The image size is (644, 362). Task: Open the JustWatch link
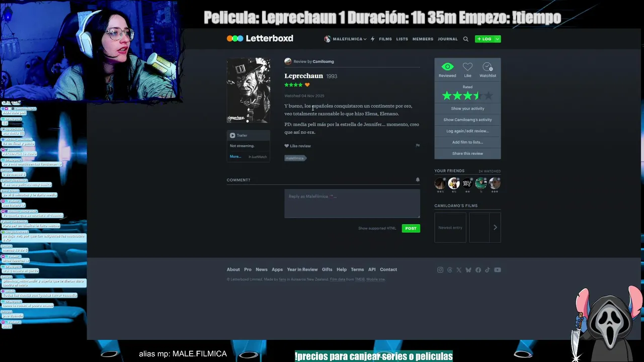258,157
